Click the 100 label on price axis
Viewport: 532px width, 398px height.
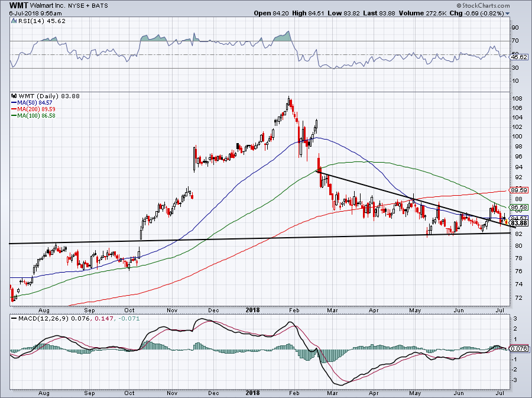[517, 137]
